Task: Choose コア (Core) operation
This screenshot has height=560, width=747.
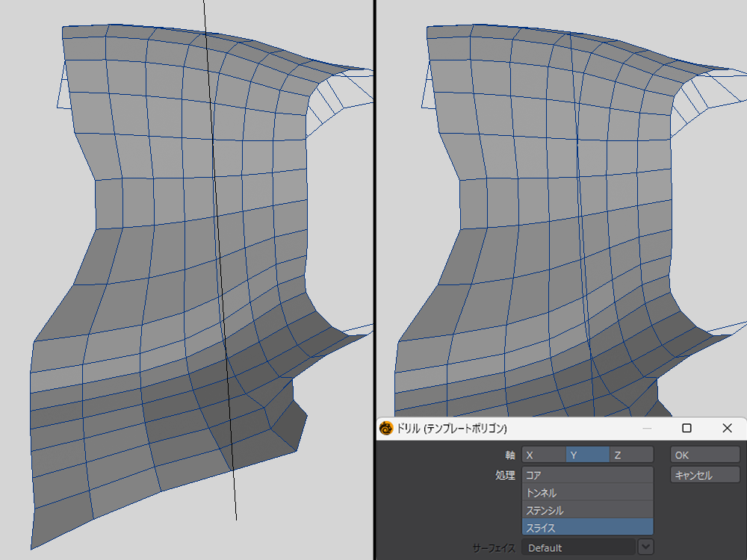Action: pyautogui.click(x=587, y=475)
